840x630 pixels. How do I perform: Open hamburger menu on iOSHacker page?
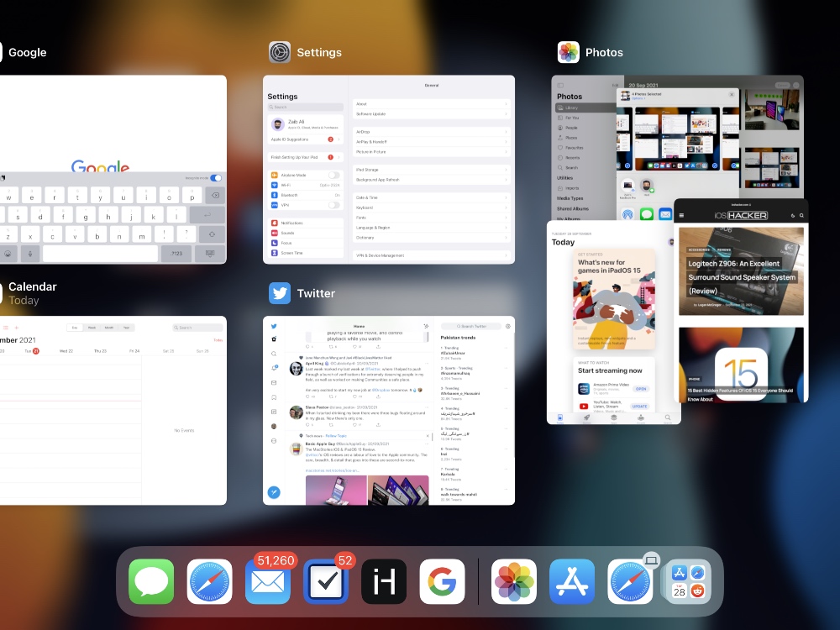coord(681,215)
